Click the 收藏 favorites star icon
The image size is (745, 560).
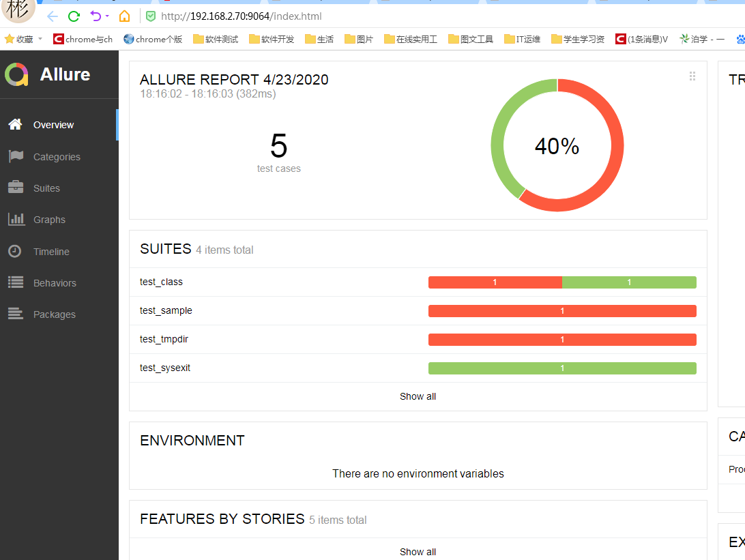(9, 39)
